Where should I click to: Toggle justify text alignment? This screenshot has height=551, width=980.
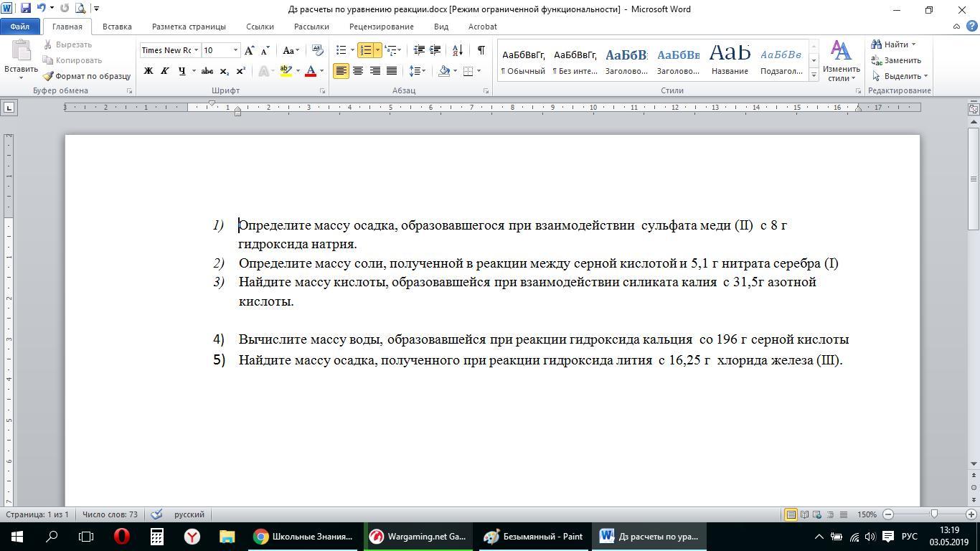(x=392, y=71)
